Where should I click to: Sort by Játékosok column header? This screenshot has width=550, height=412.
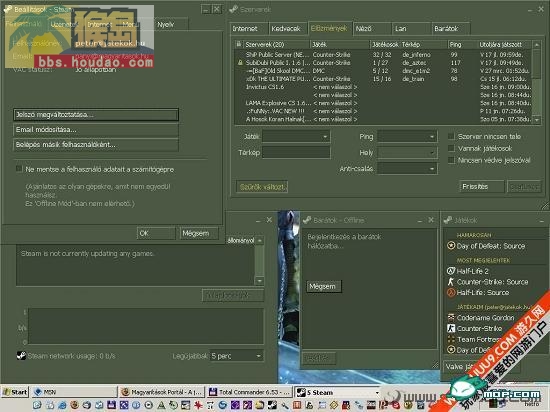(x=385, y=44)
